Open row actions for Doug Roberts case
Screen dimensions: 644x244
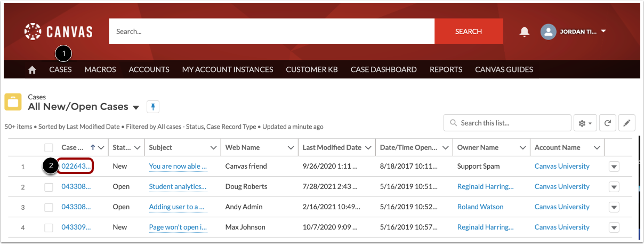614,187
